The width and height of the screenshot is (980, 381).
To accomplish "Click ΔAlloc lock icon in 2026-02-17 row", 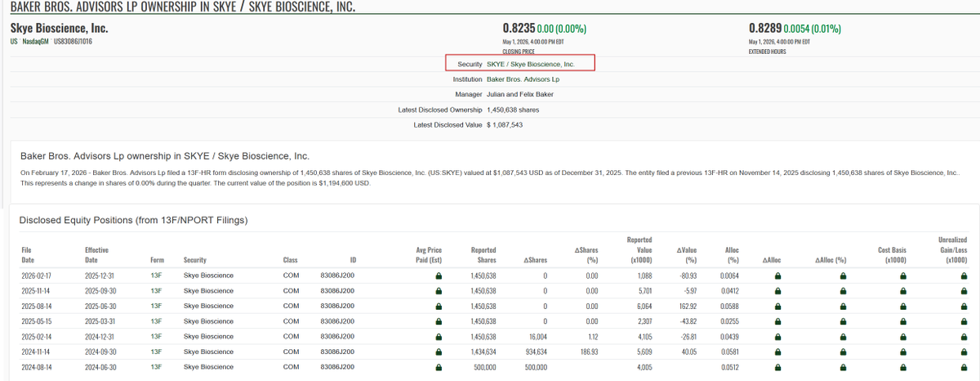I will point(777,276).
